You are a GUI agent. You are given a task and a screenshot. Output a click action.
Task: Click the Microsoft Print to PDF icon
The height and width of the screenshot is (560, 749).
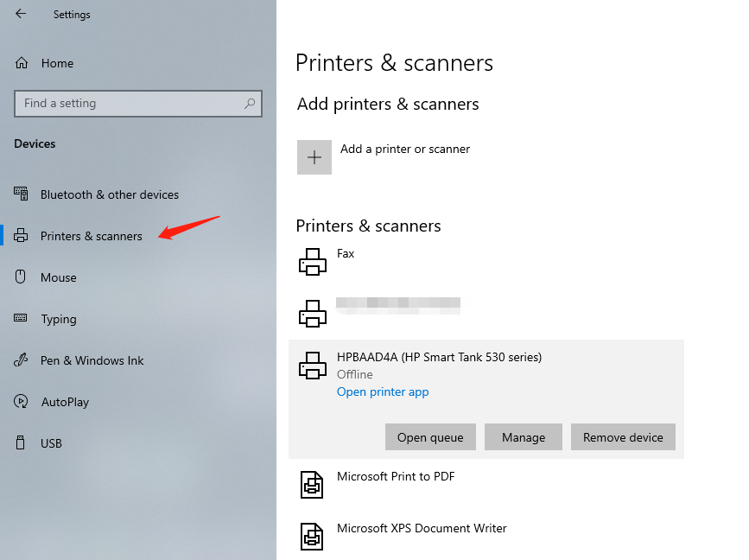point(312,484)
